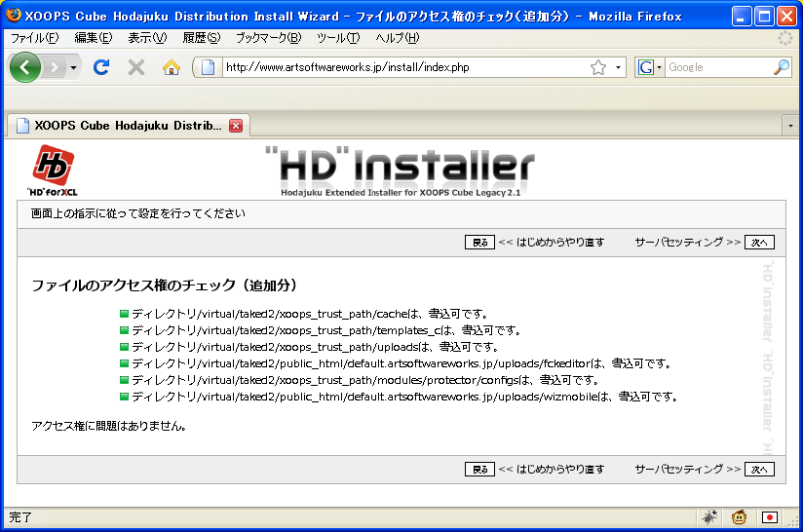This screenshot has width=803, height=532.
Task: Reload the page with the refresh icon
Action: pyautogui.click(x=100, y=67)
